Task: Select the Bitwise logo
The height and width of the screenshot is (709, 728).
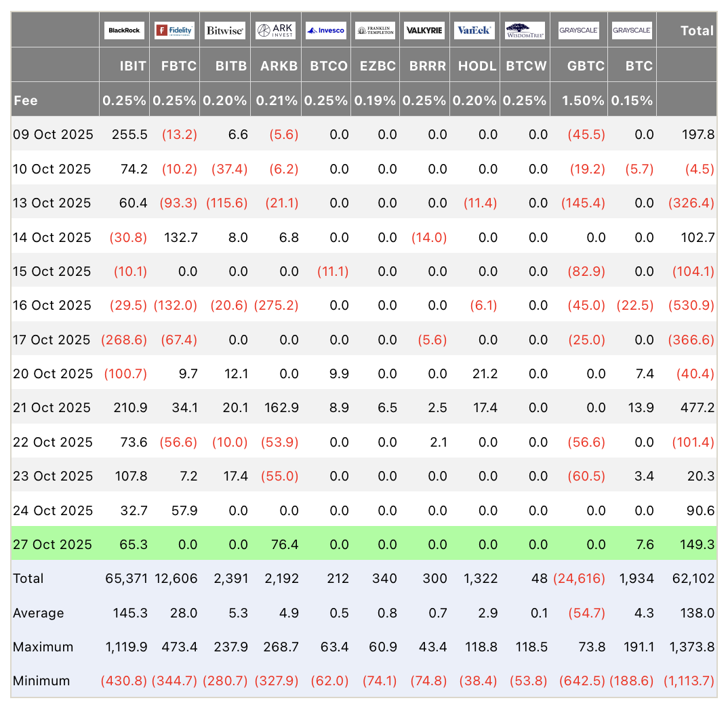Action: pos(225,31)
